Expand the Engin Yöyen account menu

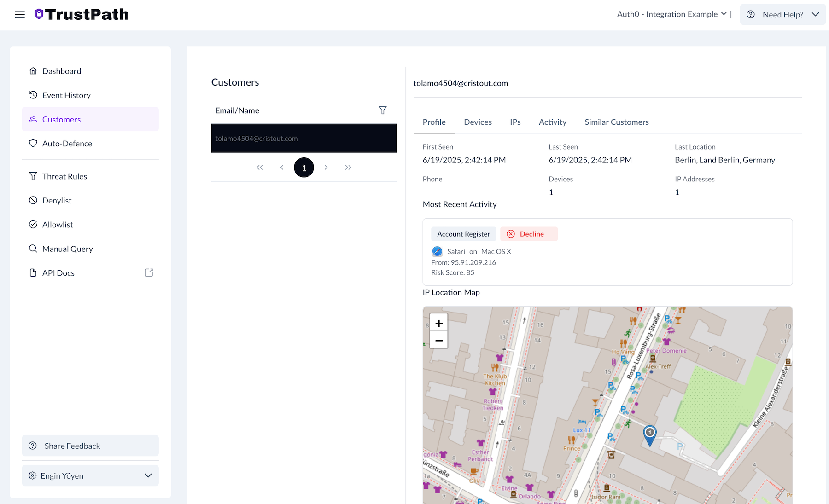[148, 475]
